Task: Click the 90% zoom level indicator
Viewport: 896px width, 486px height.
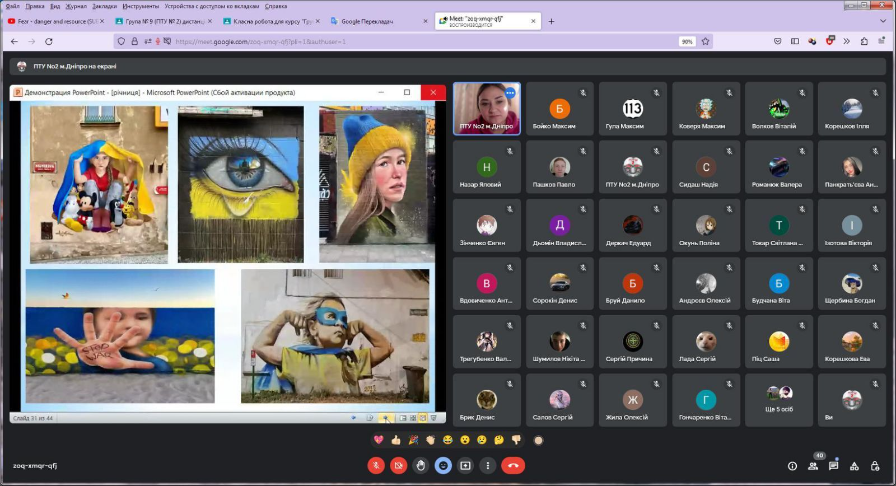Action: click(687, 41)
